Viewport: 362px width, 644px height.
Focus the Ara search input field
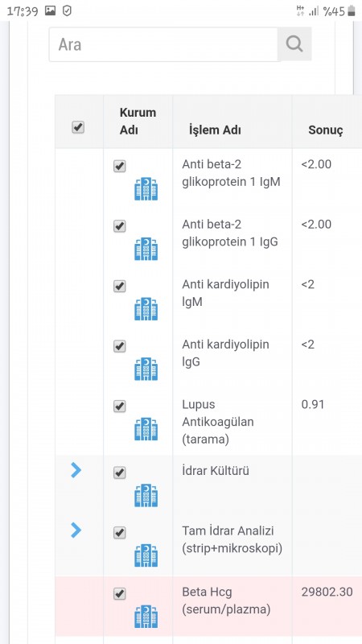(163, 44)
